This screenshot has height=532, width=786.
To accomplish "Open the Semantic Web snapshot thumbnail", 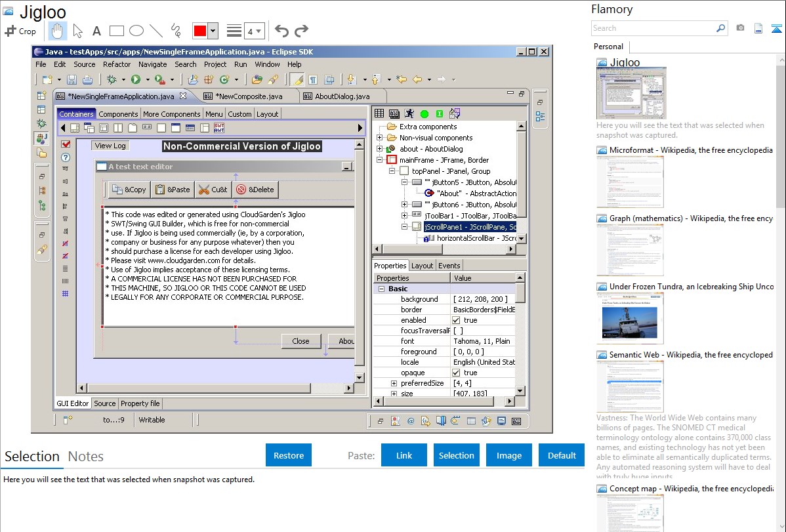I will (630, 386).
